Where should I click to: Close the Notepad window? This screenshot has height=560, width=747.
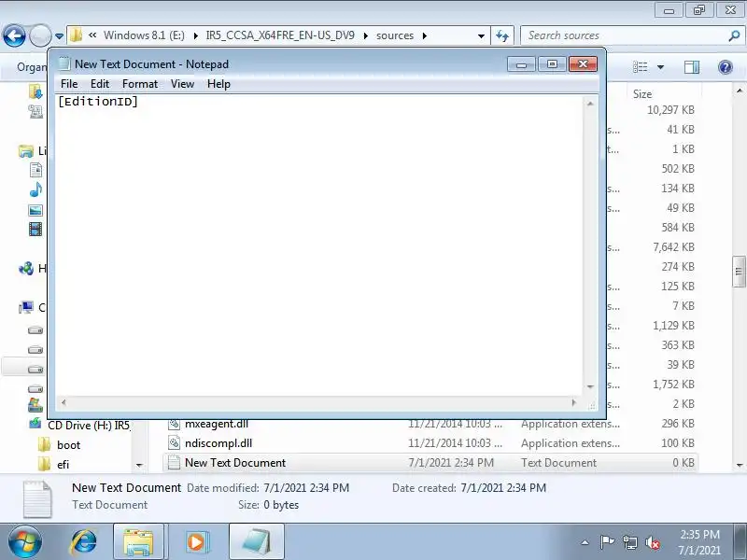coord(583,64)
